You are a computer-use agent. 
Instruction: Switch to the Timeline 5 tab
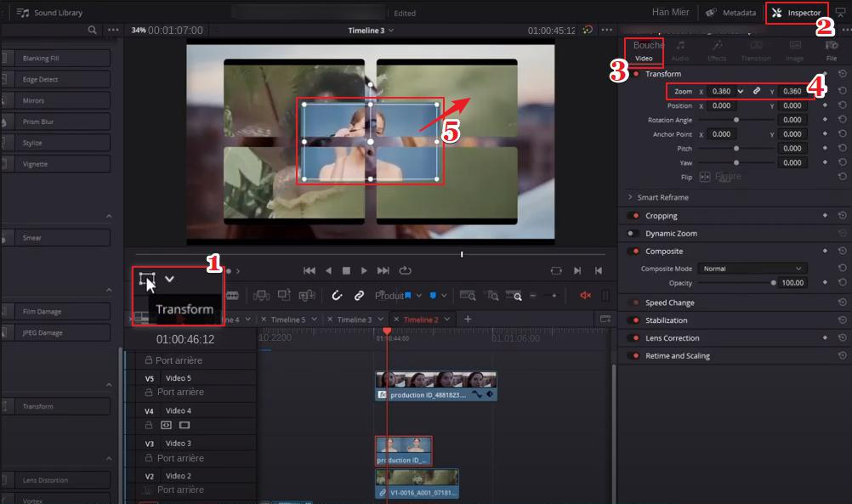[288, 320]
